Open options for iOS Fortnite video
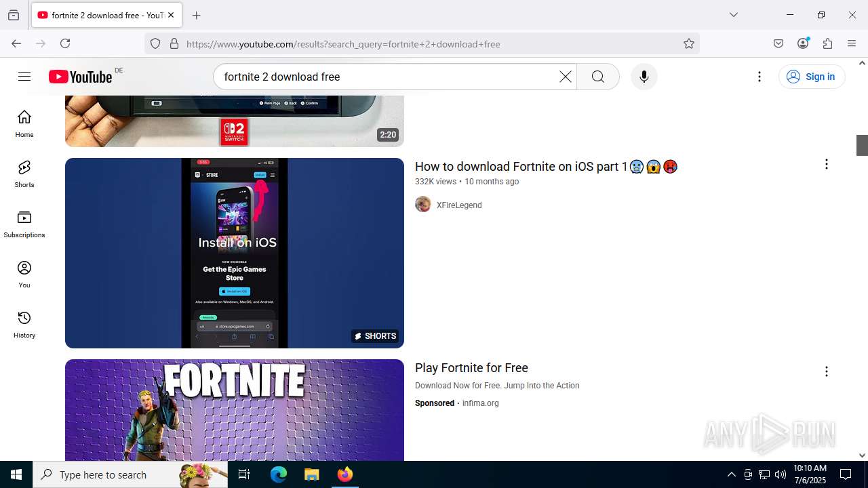This screenshot has width=868, height=488. coord(826,164)
